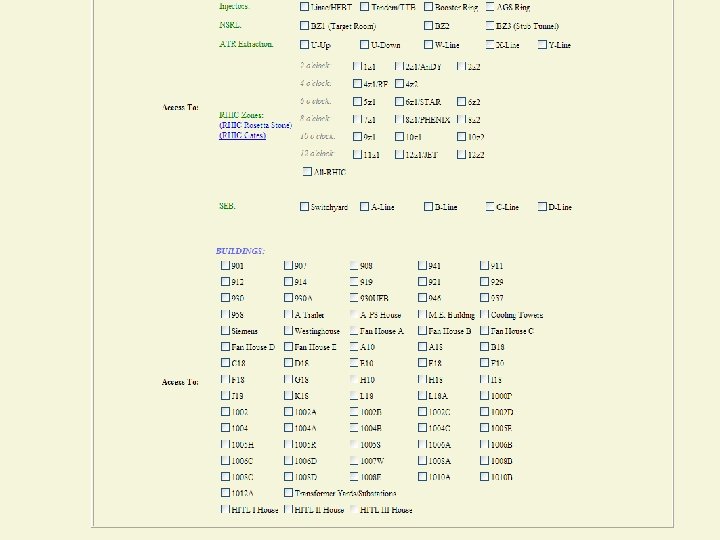Image resolution: width=720 pixels, height=540 pixels.
Task: Select building A10 checkbox
Action: (x=354, y=346)
